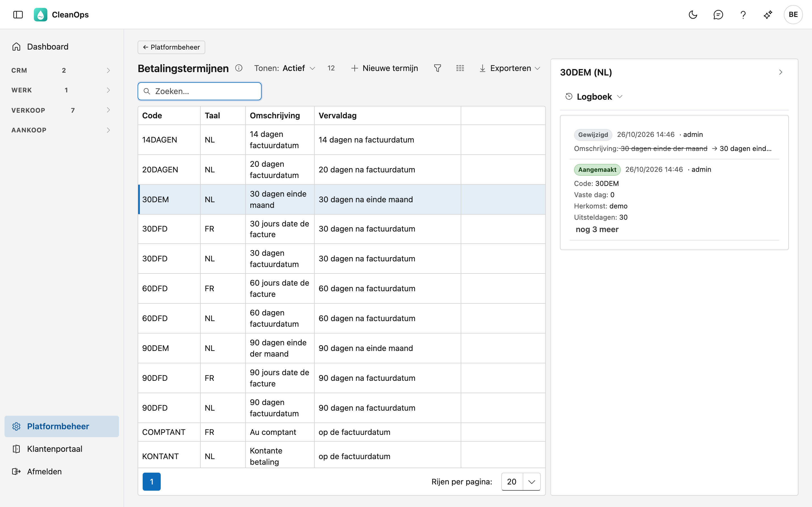Screen dimensions: 812x507
Task: Open the BE user avatar menu
Action: point(793,14)
